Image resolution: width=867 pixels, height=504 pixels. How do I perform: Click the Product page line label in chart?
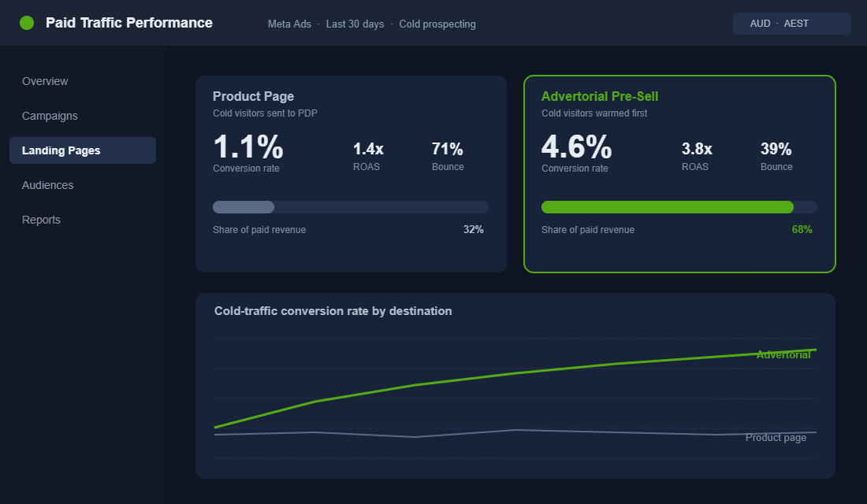(x=776, y=438)
